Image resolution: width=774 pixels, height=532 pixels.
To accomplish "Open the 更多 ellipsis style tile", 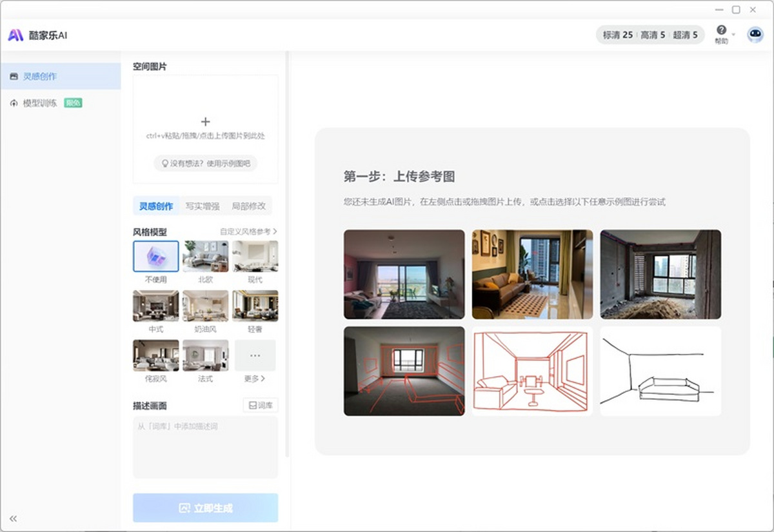I will [255, 355].
